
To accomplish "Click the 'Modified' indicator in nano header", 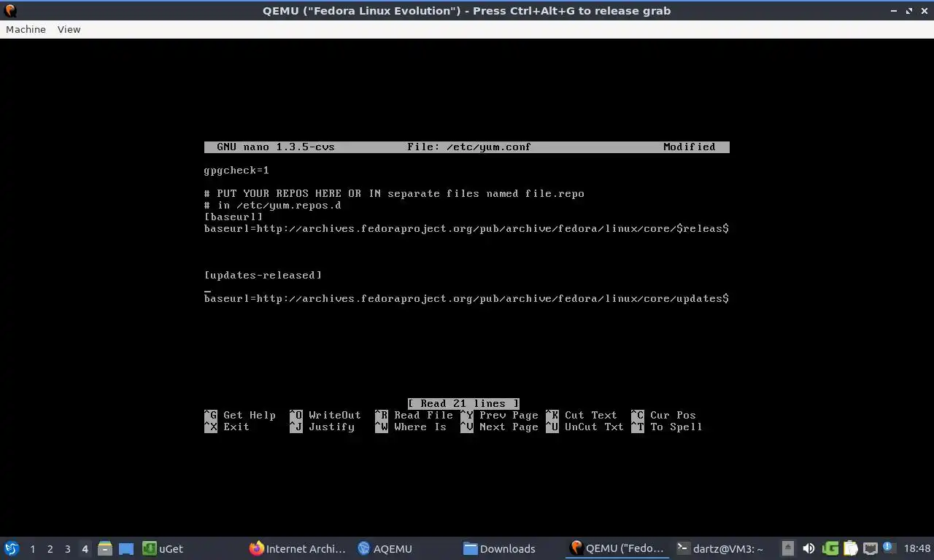I will 690,147.
